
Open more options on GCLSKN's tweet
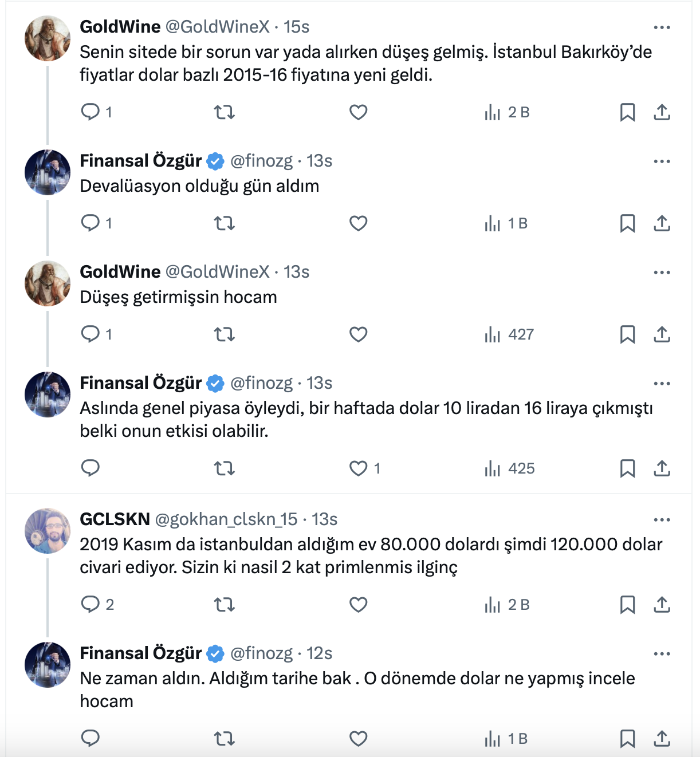(x=662, y=519)
